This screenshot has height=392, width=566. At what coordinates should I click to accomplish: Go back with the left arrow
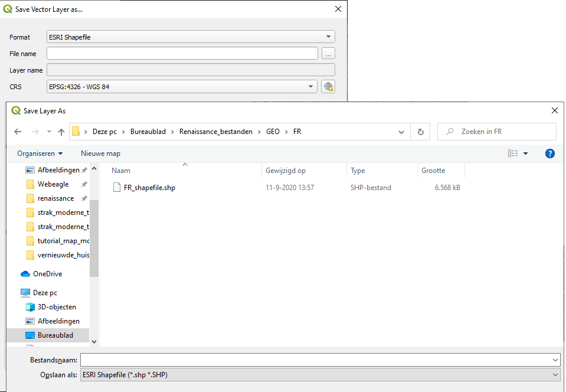click(x=18, y=132)
